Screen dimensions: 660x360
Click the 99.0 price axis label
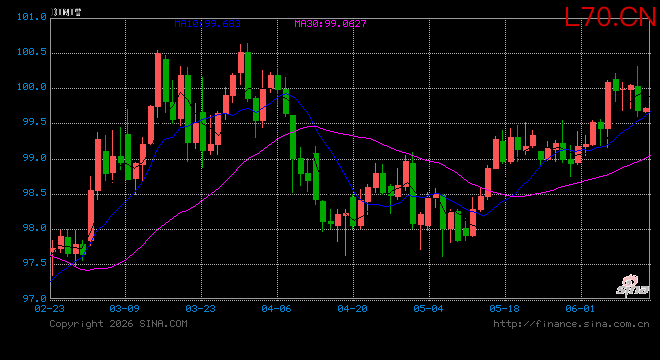tap(35, 158)
